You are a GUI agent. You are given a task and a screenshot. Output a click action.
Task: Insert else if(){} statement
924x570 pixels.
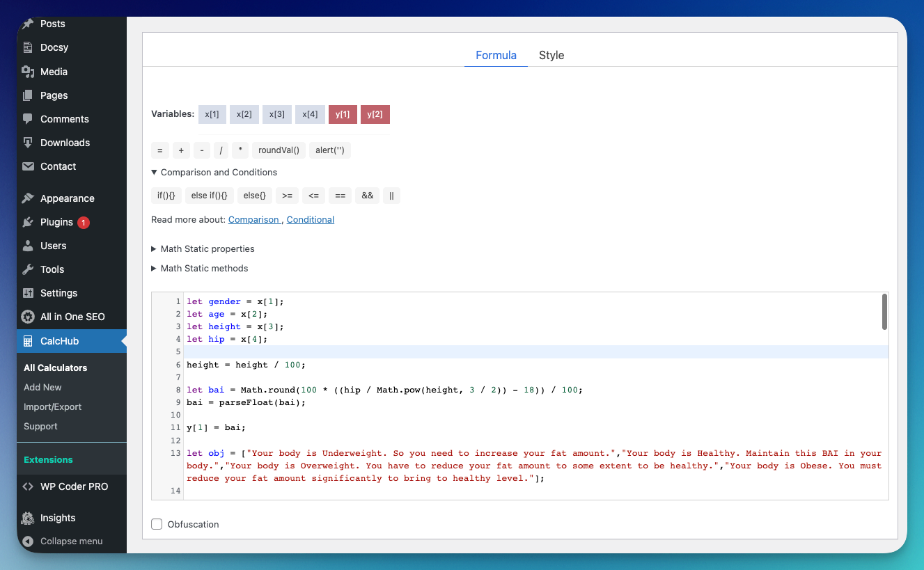tap(210, 196)
